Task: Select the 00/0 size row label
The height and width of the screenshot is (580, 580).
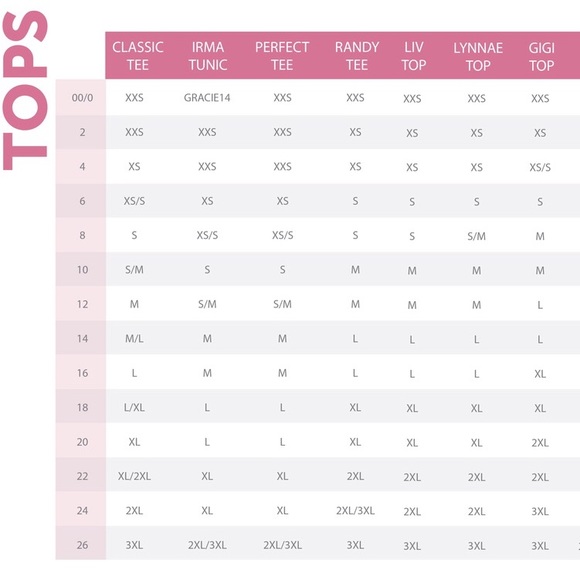Action: tap(82, 98)
